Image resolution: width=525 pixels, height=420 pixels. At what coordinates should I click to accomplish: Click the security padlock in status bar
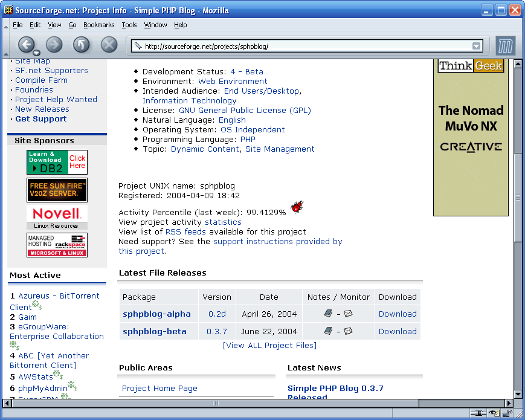coord(507,413)
